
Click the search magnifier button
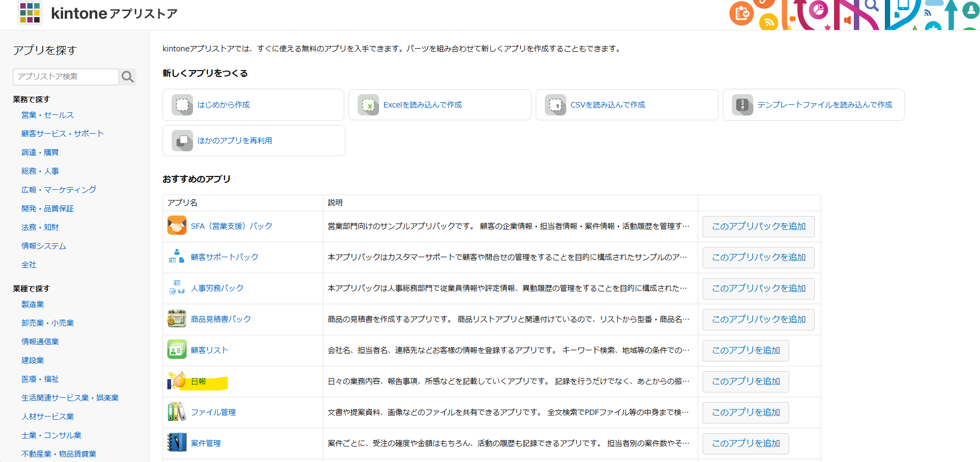click(128, 77)
